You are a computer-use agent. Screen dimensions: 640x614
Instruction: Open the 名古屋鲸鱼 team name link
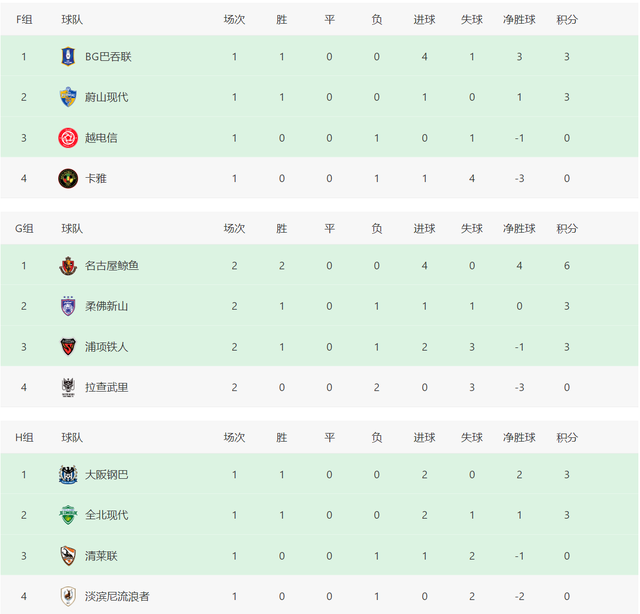pos(112,266)
